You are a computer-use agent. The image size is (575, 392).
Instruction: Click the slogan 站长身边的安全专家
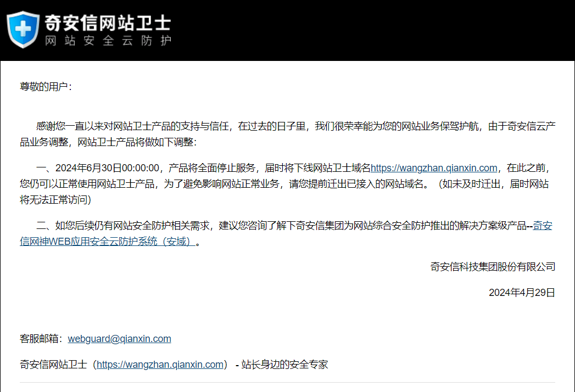[284, 365]
